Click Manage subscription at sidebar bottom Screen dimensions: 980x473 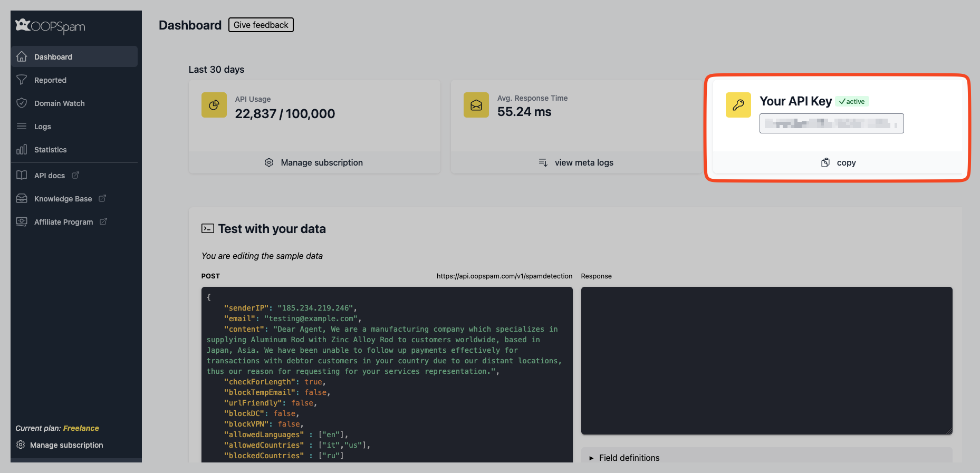click(x=66, y=445)
